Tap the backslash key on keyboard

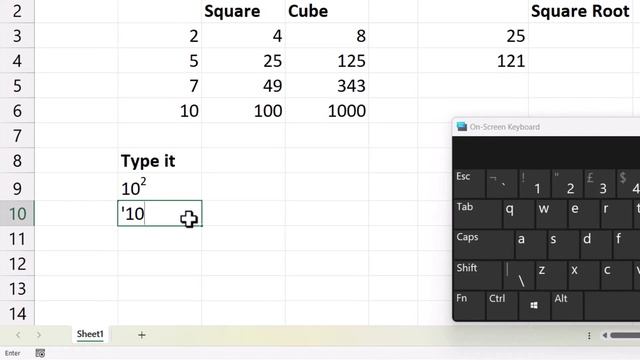click(519, 275)
